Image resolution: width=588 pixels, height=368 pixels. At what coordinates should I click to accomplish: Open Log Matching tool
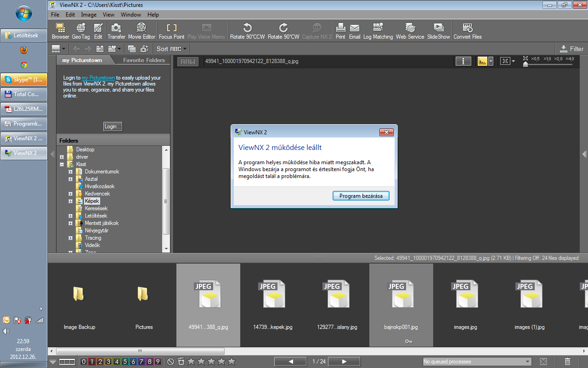(378, 31)
